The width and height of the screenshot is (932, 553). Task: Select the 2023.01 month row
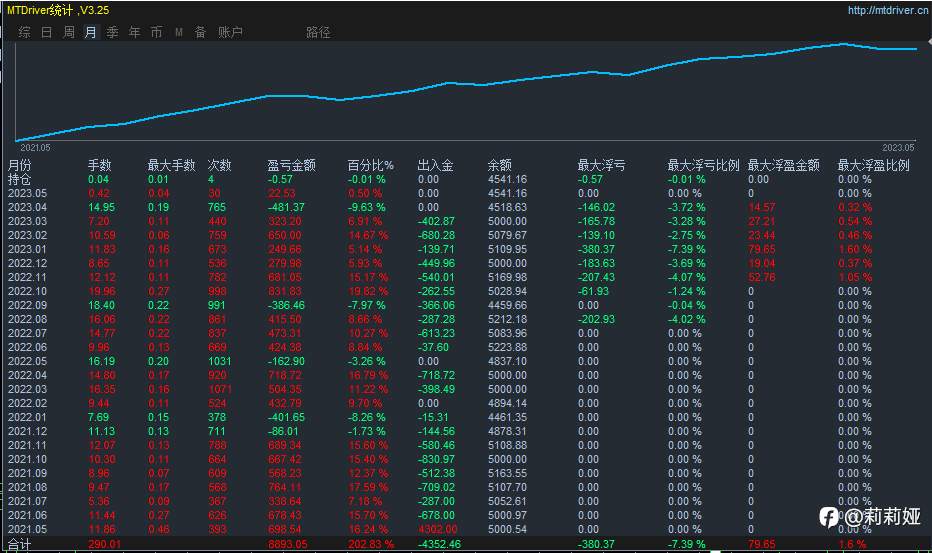[466, 249]
